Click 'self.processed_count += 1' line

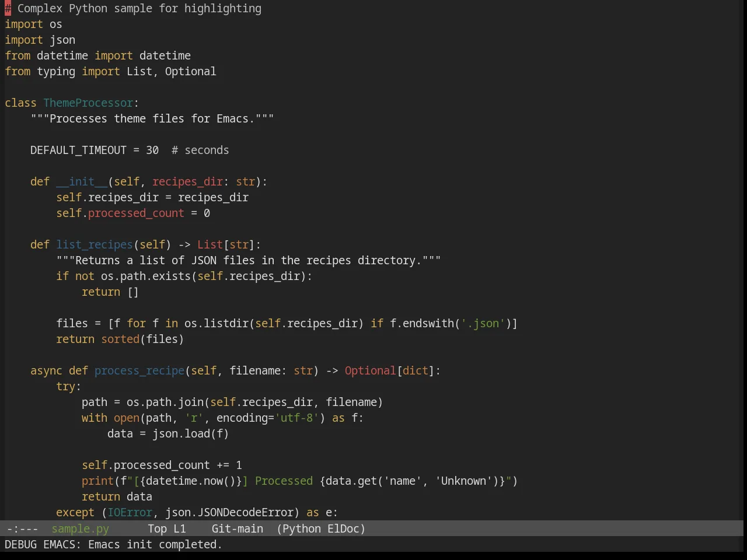(x=162, y=465)
